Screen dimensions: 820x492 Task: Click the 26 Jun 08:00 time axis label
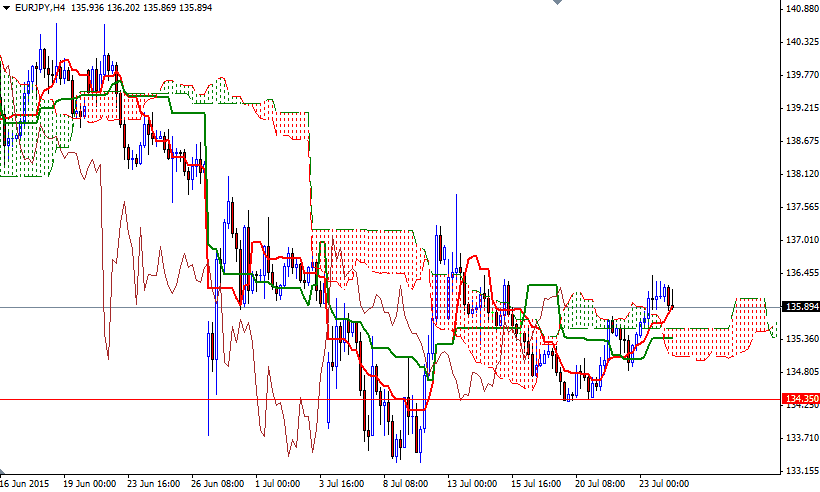[218, 483]
